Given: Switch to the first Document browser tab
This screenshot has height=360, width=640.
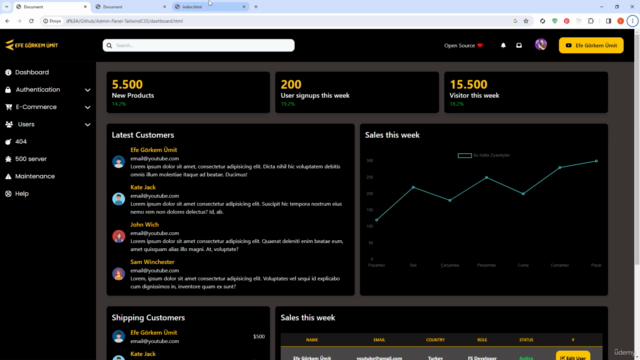Looking at the screenshot, I should click(51, 7).
